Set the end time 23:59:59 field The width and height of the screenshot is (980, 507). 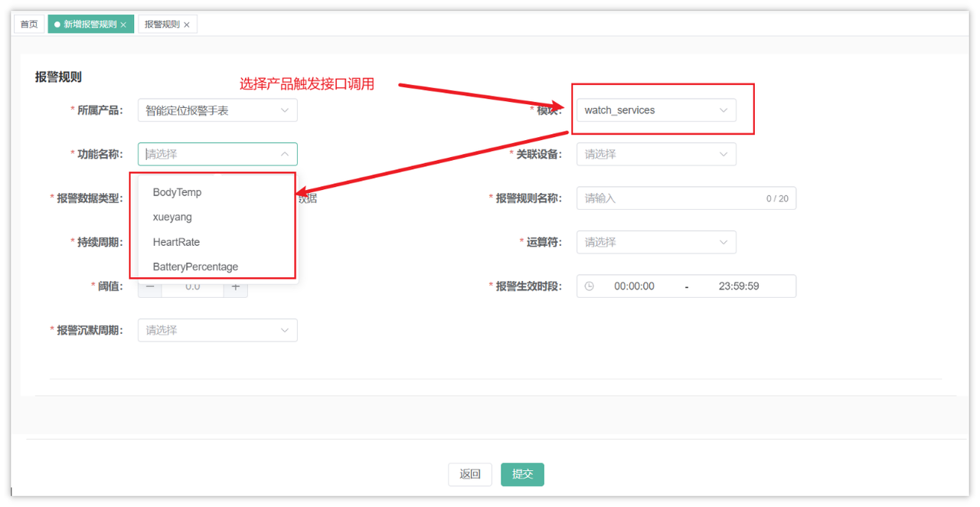[739, 286]
